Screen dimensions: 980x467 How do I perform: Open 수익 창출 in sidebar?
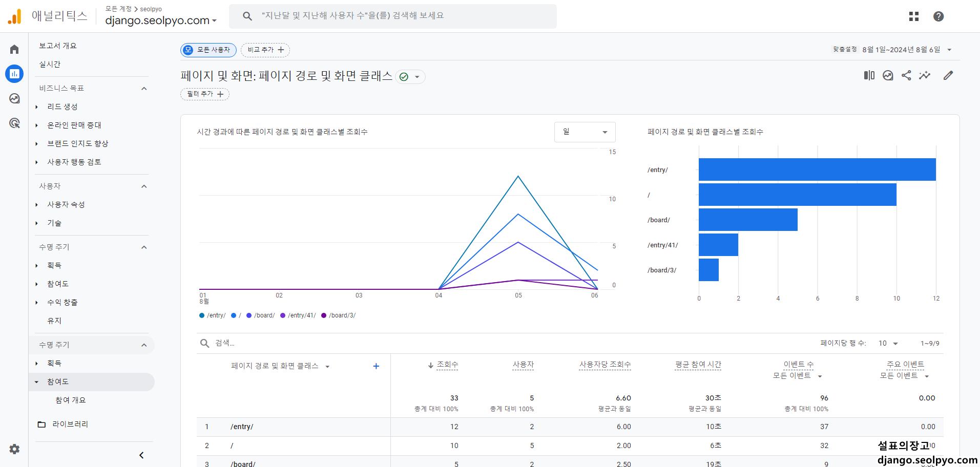pos(62,302)
